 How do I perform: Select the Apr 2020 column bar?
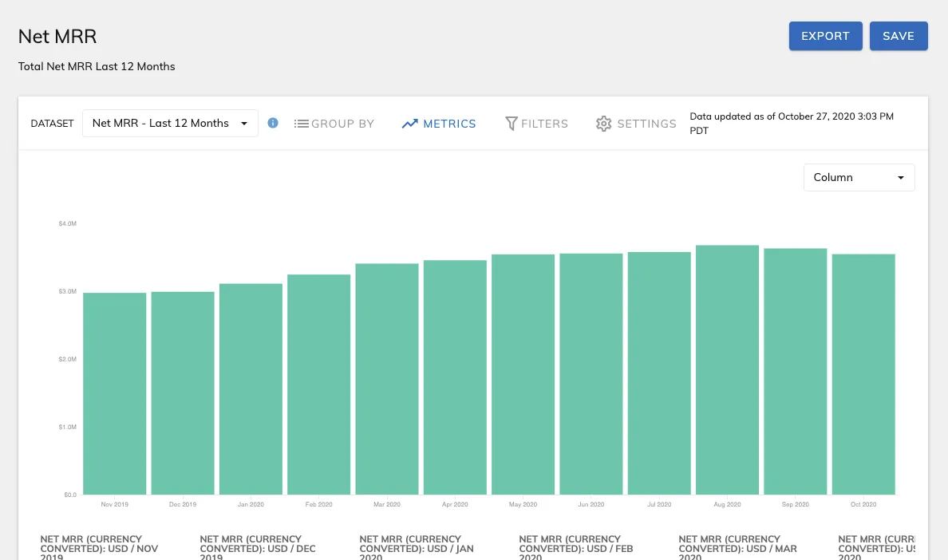456,377
